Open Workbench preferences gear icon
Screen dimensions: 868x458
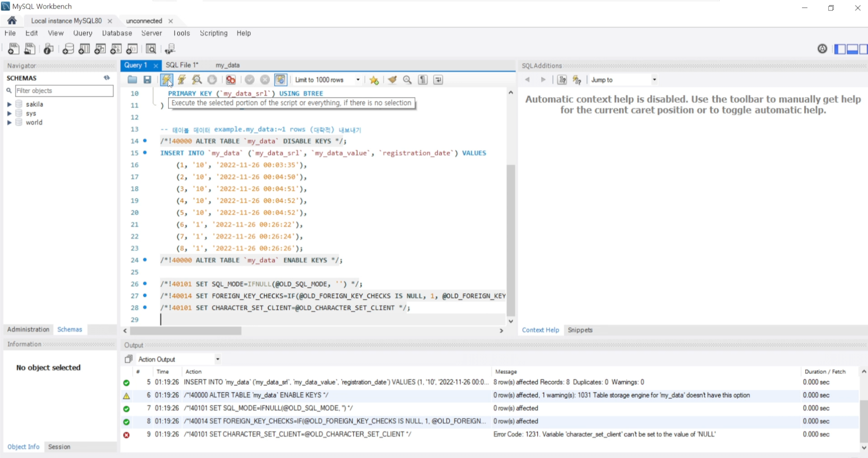coord(822,49)
